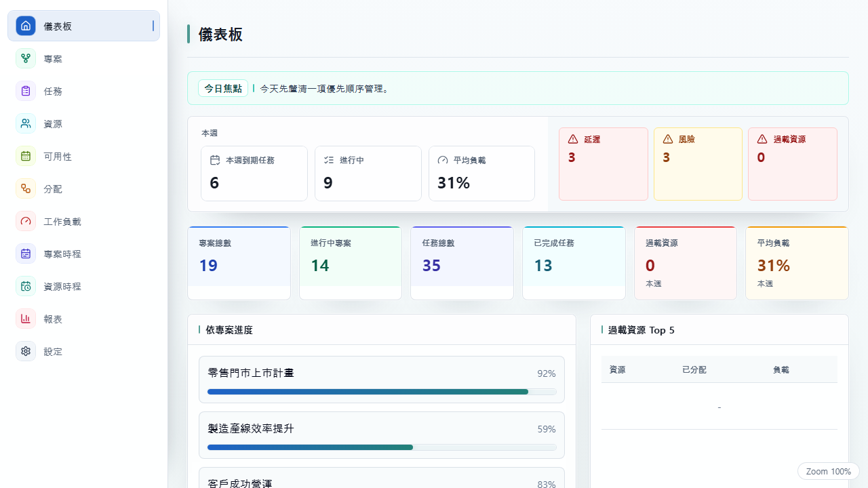Click calendar icon beside 本週到期任務
This screenshot has height=488, width=868.
pos(215,160)
